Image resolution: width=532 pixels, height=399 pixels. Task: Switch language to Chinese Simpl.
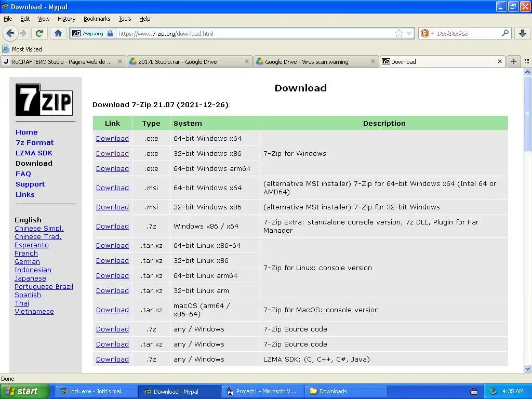point(39,229)
